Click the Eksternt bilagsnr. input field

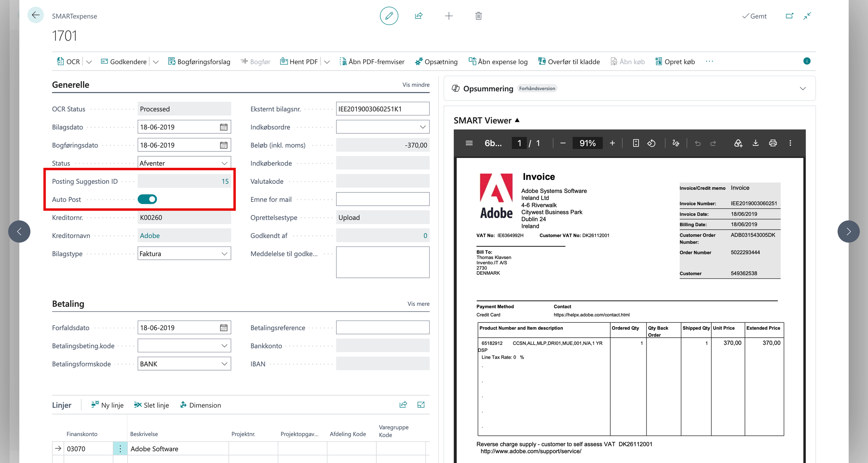(383, 109)
